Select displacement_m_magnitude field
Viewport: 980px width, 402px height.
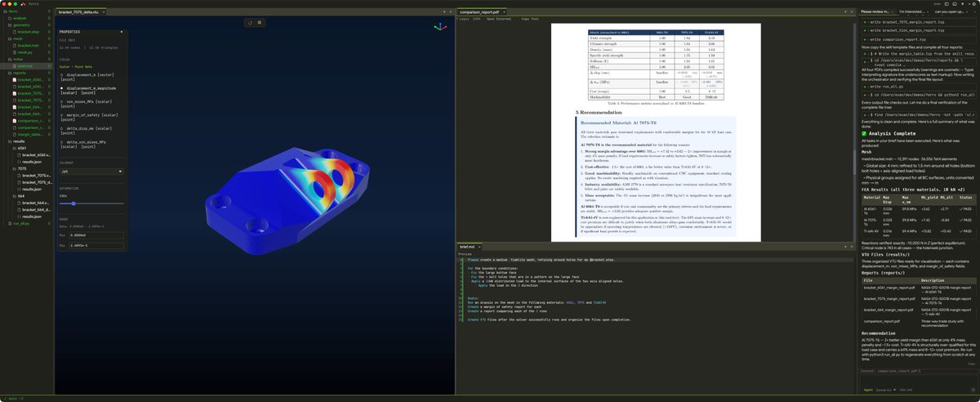pyautogui.click(x=88, y=89)
